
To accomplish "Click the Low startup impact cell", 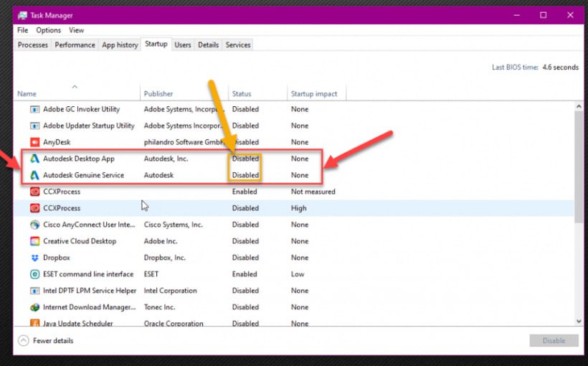I will pyautogui.click(x=298, y=274).
